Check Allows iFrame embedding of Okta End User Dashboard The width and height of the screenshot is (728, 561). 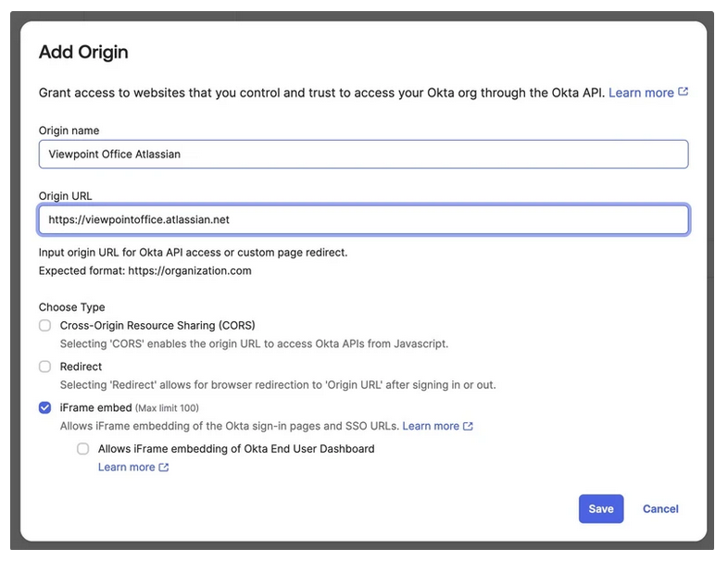[x=83, y=449]
